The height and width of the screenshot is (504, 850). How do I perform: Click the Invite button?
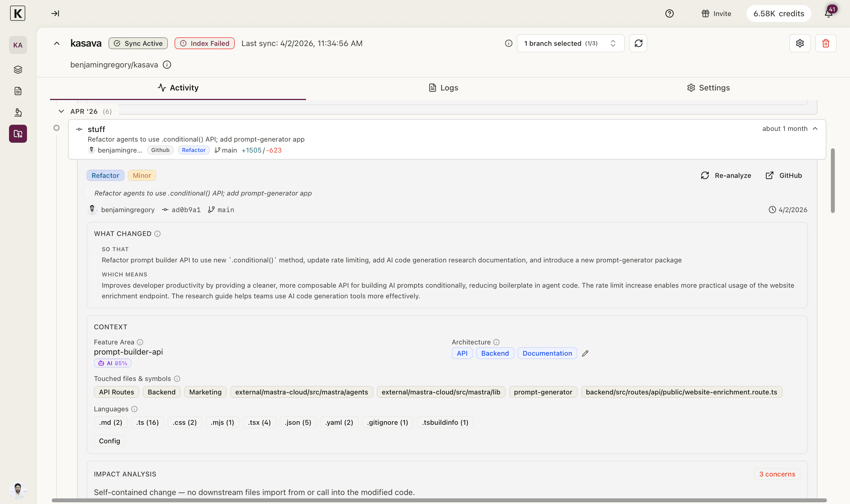pos(716,13)
